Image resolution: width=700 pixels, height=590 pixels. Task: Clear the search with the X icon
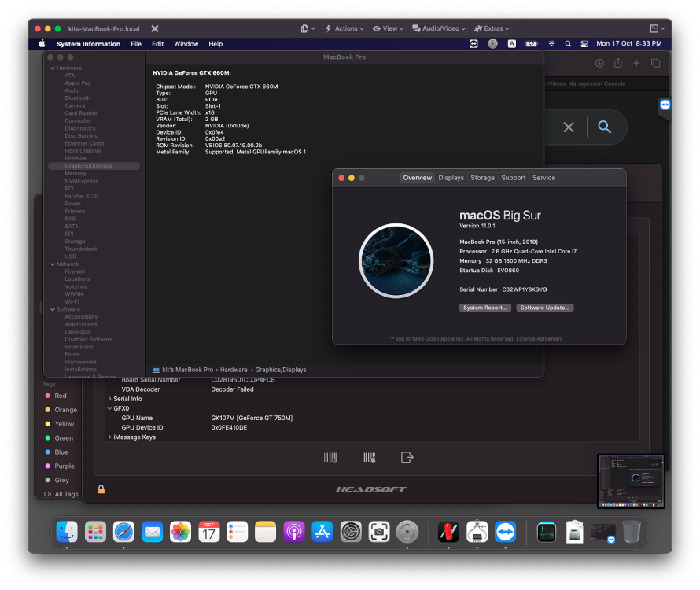[569, 127]
